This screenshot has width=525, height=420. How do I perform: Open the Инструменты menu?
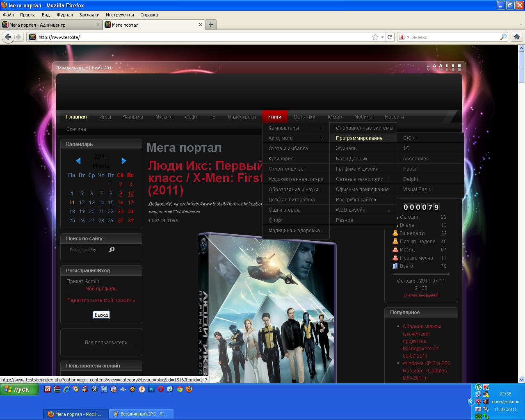pyautogui.click(x=120, y=15)
